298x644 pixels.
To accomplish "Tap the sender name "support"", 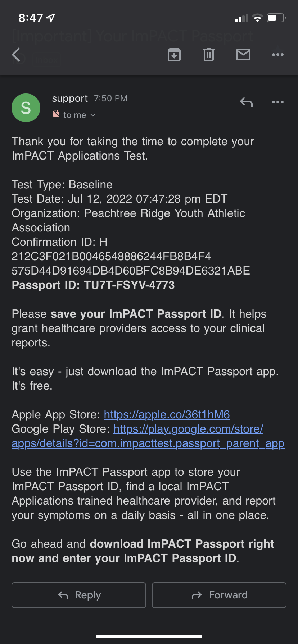I will point(70,98).
